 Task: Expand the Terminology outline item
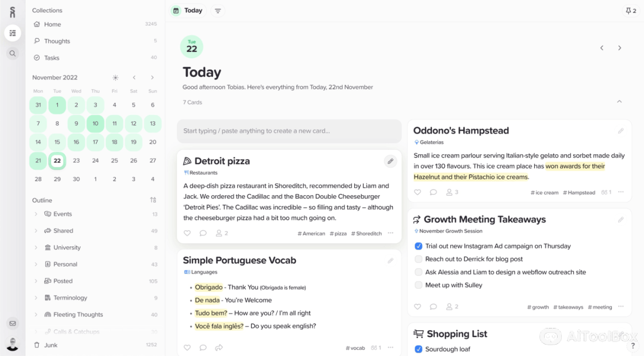[36, 298]
